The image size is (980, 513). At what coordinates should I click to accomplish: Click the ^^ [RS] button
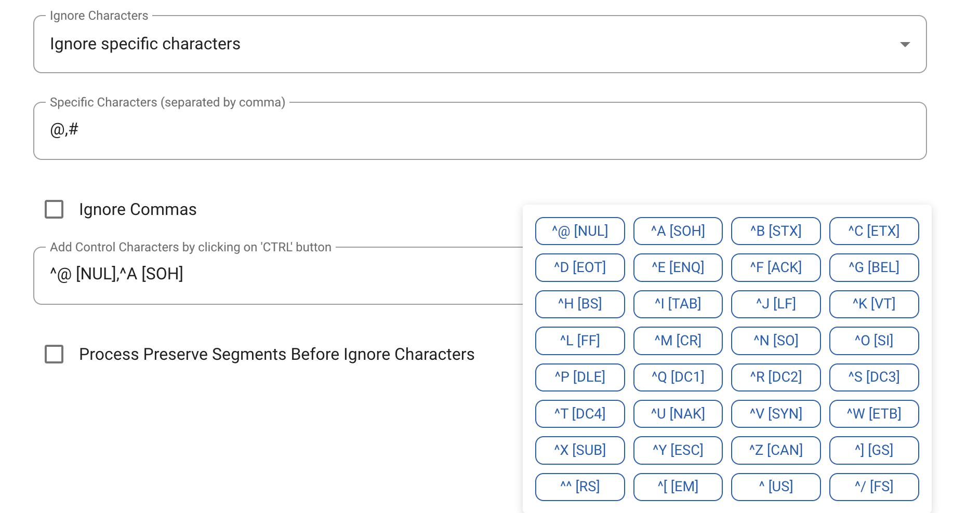click(579, 487)
